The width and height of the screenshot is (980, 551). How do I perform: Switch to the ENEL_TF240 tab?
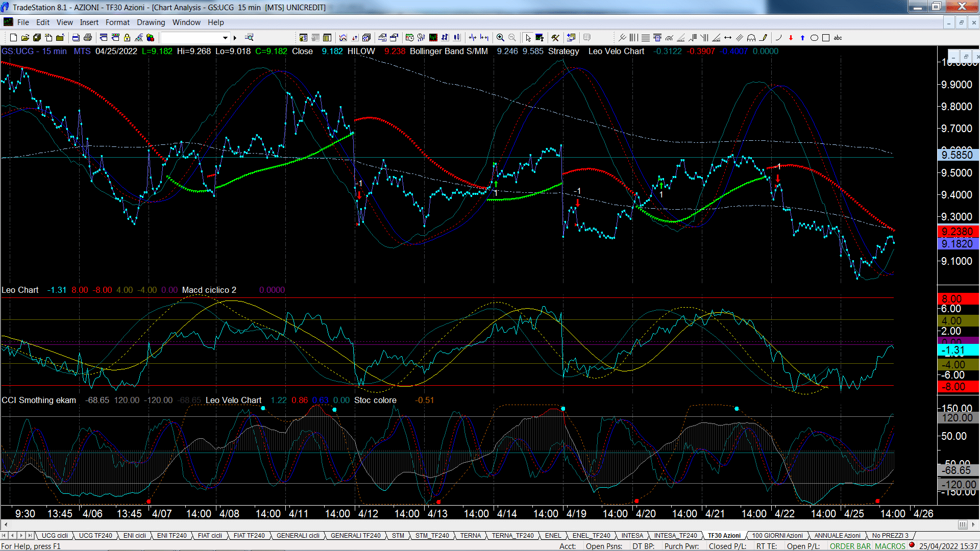[591, 535]
